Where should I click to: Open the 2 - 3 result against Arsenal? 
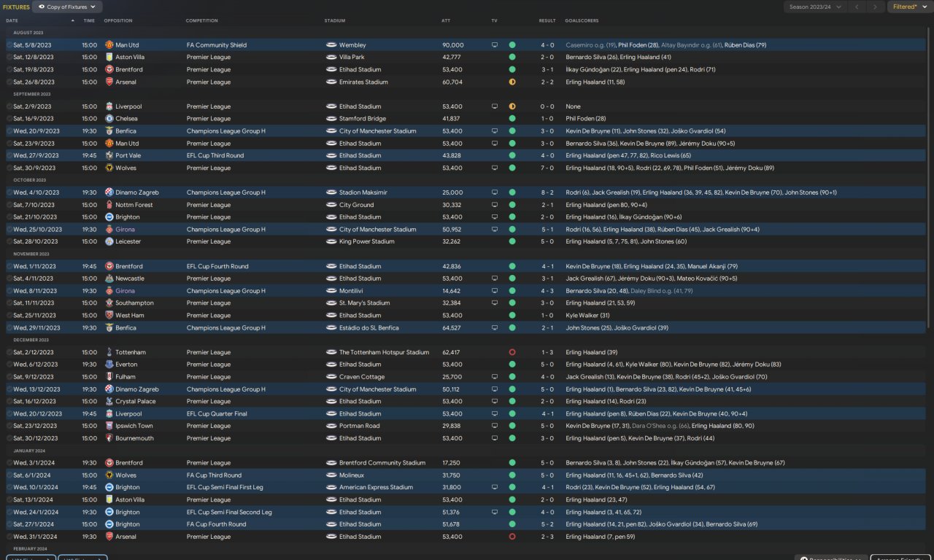pos(547,537)
